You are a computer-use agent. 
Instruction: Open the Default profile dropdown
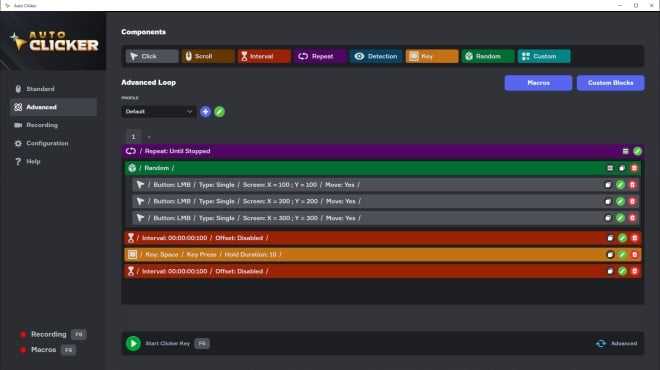tap(159, 112)
